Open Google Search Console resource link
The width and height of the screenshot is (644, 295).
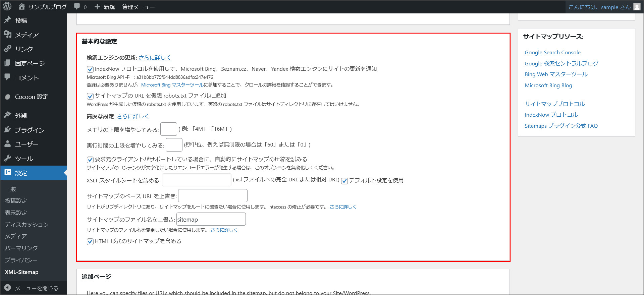552,52
